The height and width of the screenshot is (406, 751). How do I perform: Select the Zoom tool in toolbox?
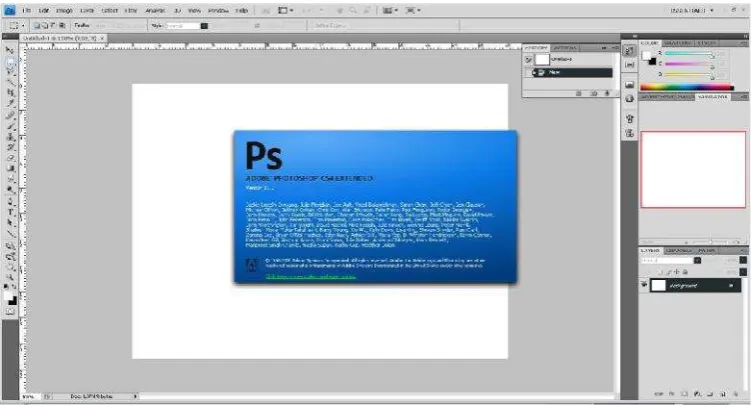click(10, 277)
